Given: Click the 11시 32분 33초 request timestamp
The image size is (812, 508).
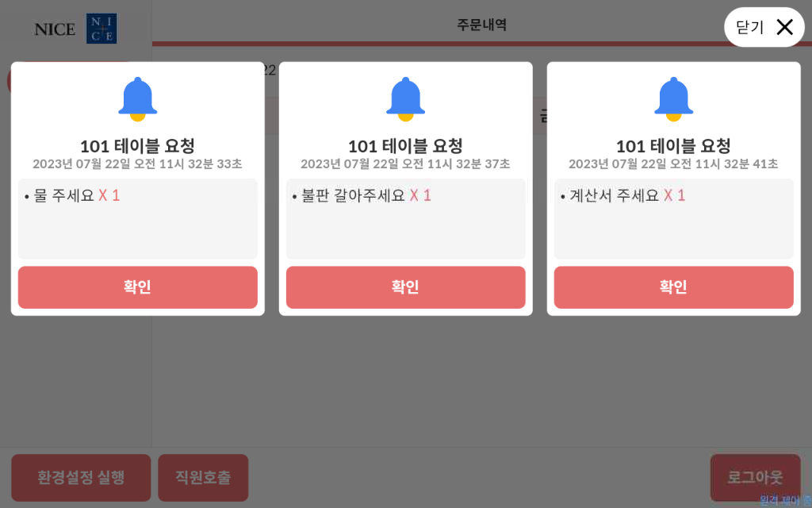Looking at the screenshot, I should pyautogui.click(x=137, y=164).
